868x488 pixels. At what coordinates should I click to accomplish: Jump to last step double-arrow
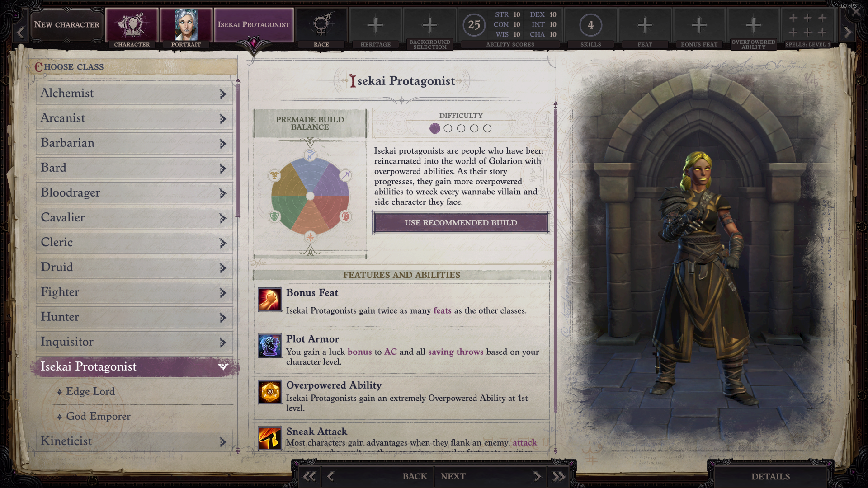pos(558,476)
